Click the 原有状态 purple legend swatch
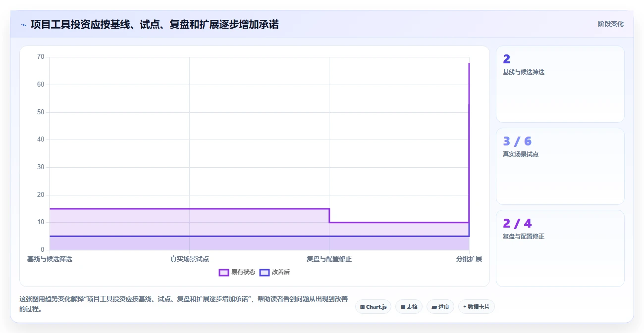This screenshot has height=333, width=644. click(x=224, y=272)
